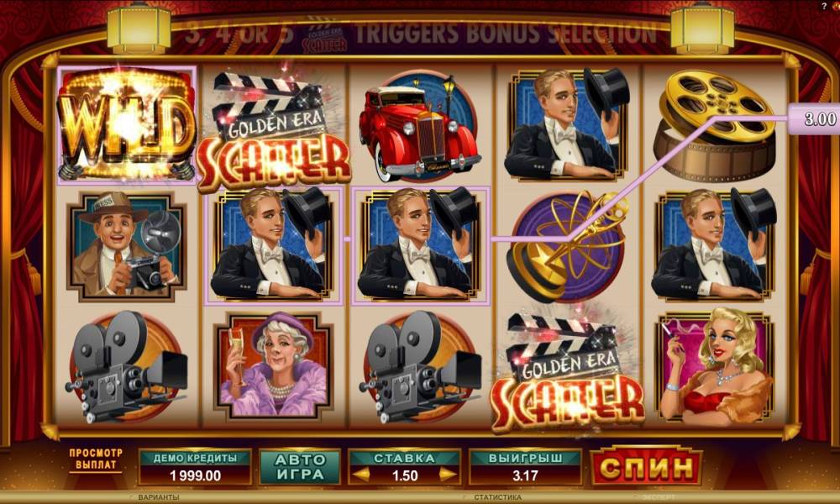Image resolution: width=840 pixels, height=504 pixels.
Task: Click the Golden Era Scatter on fourth reel
Action: pos(567,371)
